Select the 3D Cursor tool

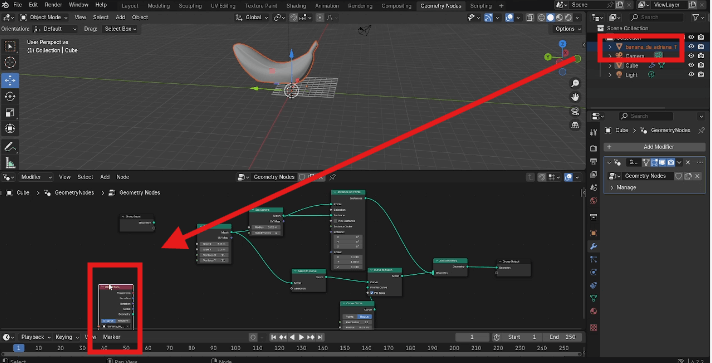(x=10, y=63)
